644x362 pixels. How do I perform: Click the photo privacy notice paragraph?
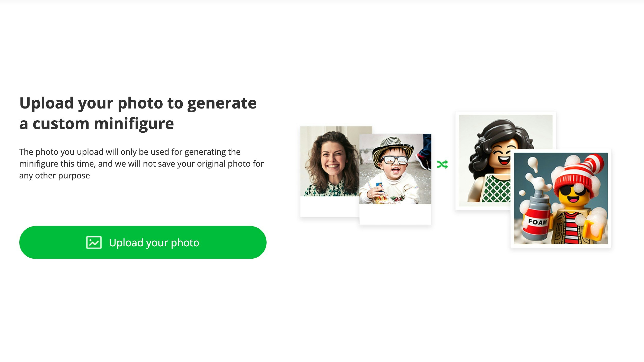[142, 164]
